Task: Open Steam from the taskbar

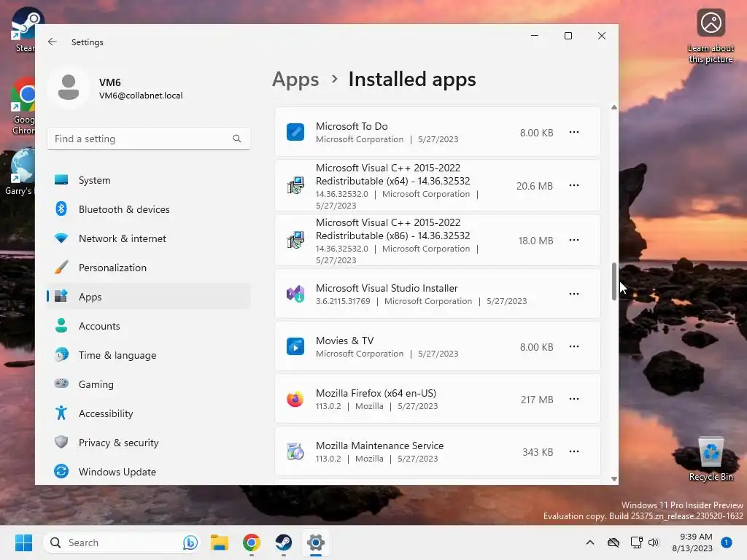Action: (284, 542)
